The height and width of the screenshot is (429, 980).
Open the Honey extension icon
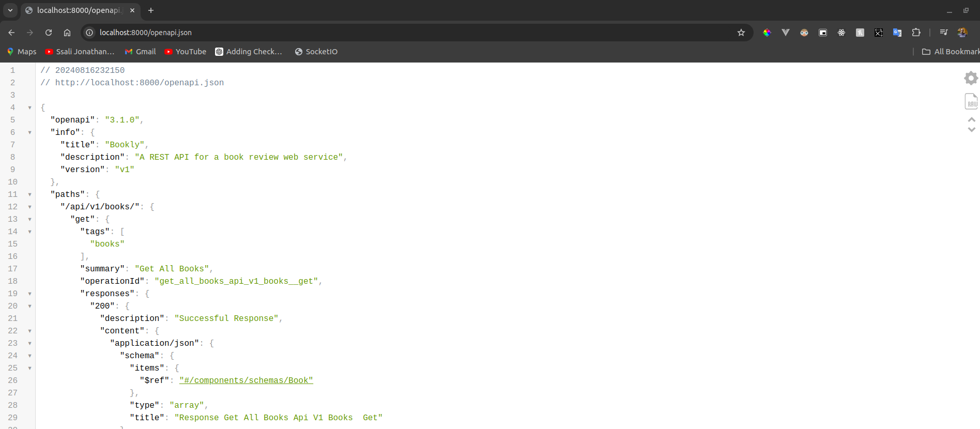(860, 33)
